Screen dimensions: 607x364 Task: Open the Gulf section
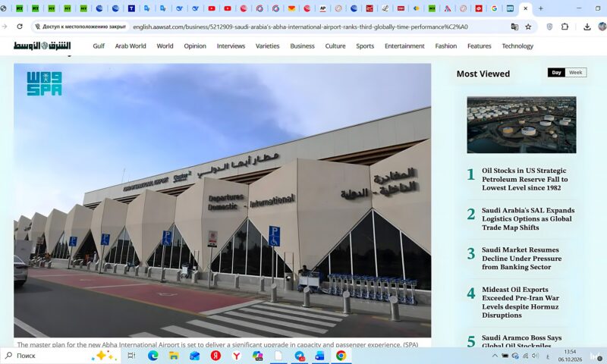pos(99,46)
